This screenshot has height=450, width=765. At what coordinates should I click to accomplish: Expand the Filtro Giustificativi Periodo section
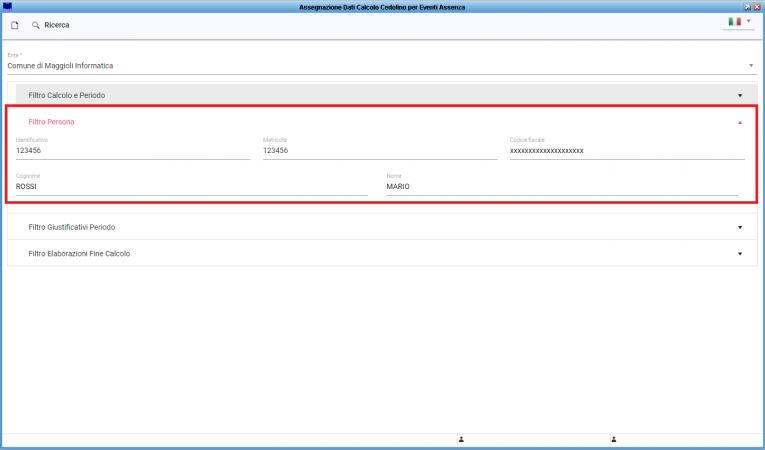click(x=382, y=227)
